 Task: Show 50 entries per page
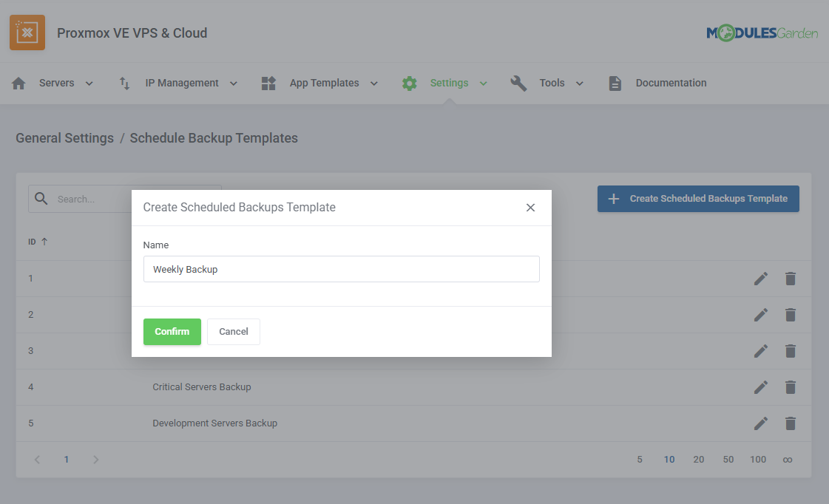pos(728,460)
